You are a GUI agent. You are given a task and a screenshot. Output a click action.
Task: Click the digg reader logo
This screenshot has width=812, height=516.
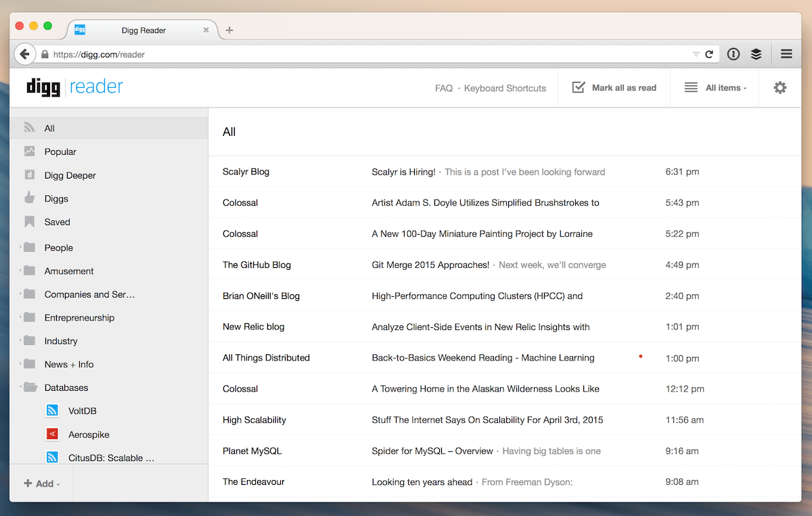click(75, 87)
